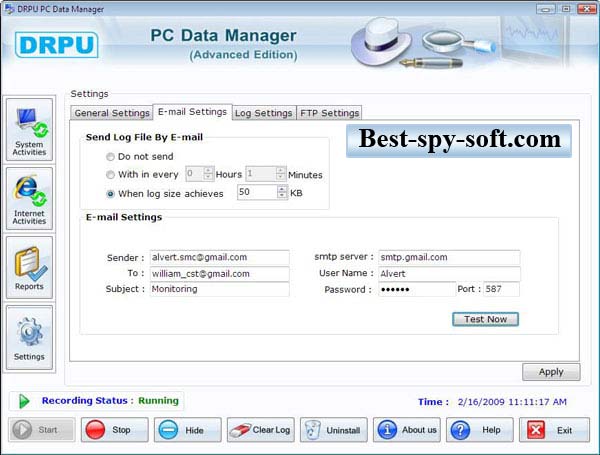Click the time display 2/16/2009 11:11:17 AM
This screenshot has width=600, height=455.
512,402
